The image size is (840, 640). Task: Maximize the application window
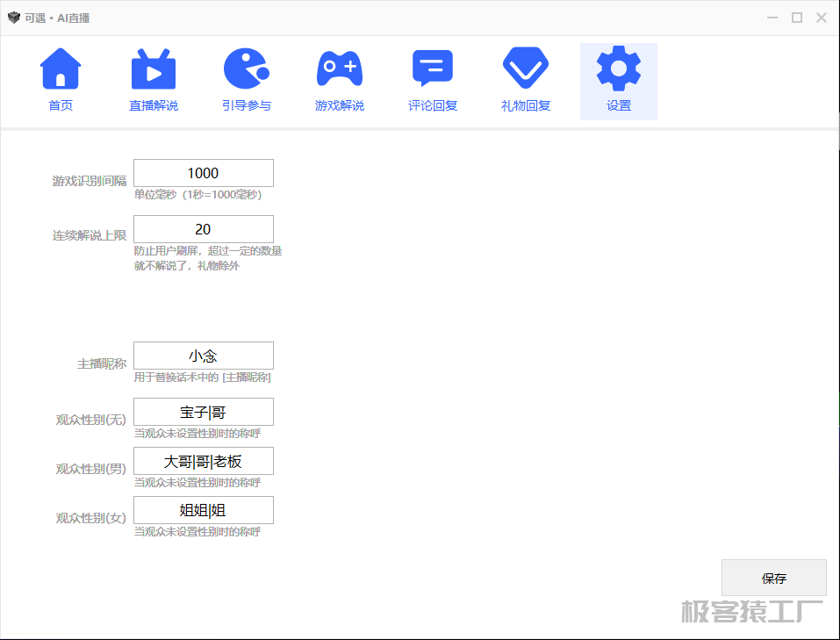(x=797, y=18)
